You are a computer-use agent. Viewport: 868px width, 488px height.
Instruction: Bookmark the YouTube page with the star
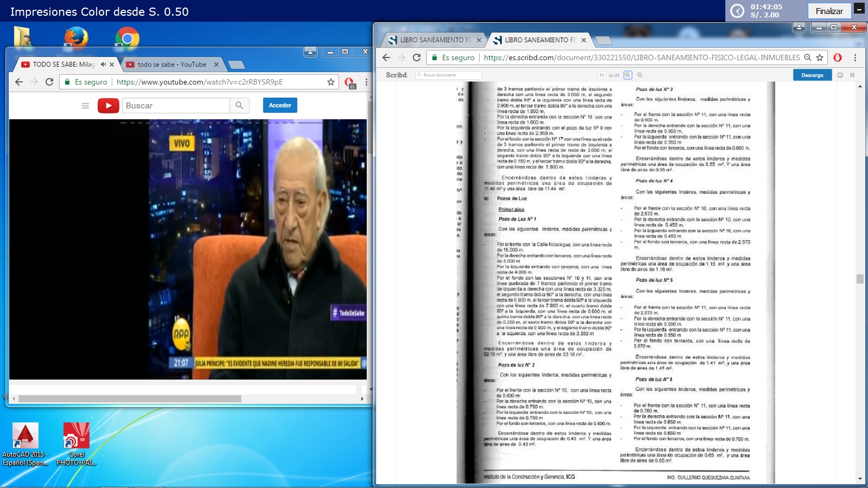330,82
